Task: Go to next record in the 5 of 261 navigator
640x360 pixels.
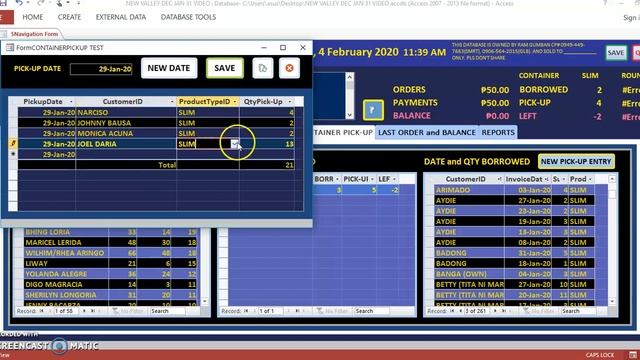Action: click(495, 311)
